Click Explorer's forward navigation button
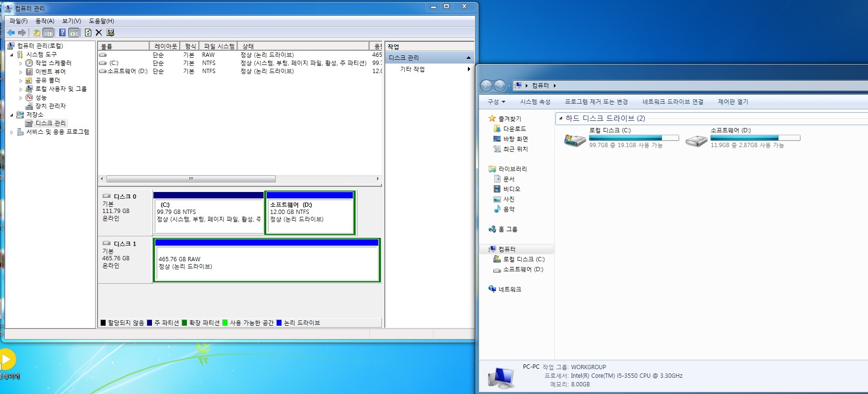The height and width of the screenshot is (394, 868). 499,85
